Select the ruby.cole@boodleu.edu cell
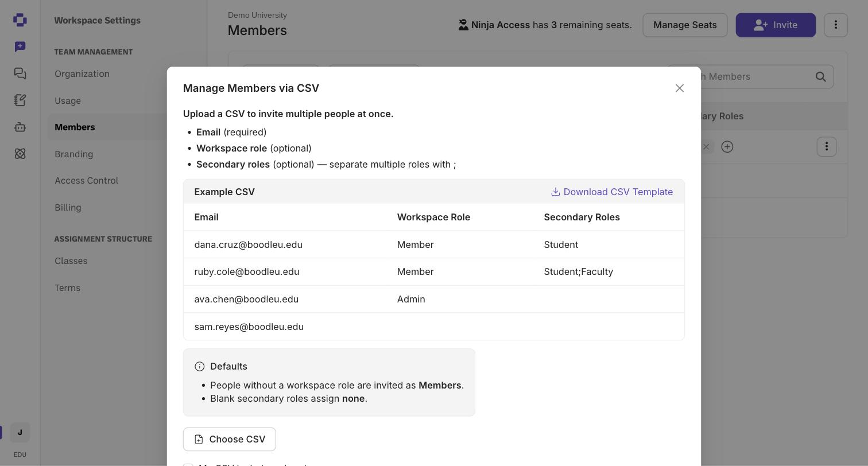868x466 pixels. pos(247,271)
